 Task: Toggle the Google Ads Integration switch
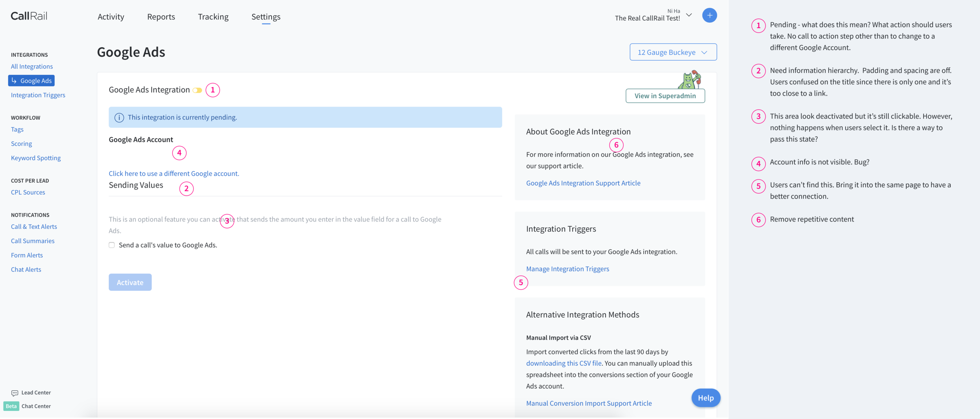point(197,90)
